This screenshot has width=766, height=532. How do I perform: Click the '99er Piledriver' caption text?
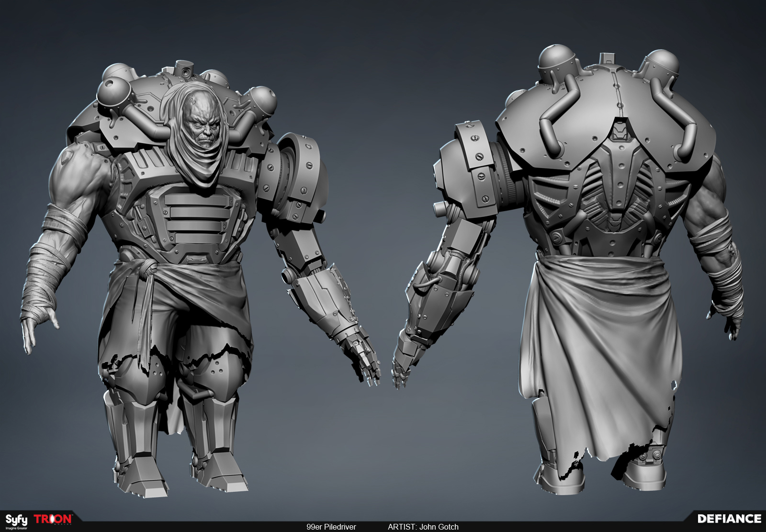point(331,527)
